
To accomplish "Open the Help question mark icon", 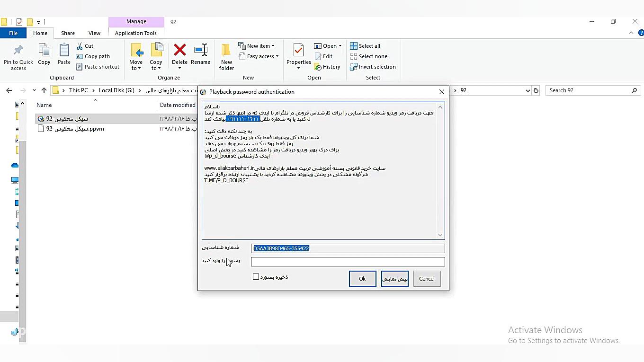I will 641,33.
